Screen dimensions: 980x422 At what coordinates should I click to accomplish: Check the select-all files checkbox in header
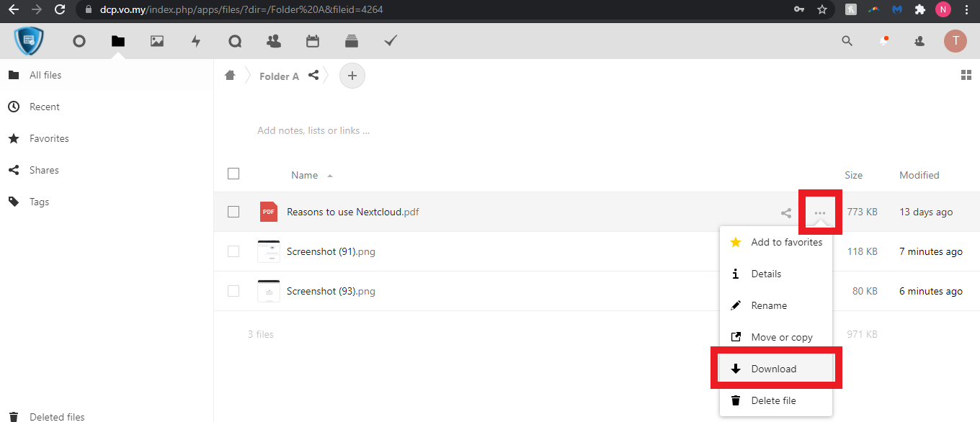click(x=233, y=174)
